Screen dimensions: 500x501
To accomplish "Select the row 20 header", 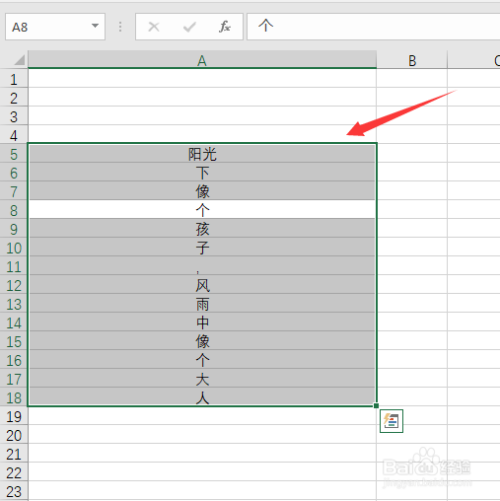I will coord(14,435).
